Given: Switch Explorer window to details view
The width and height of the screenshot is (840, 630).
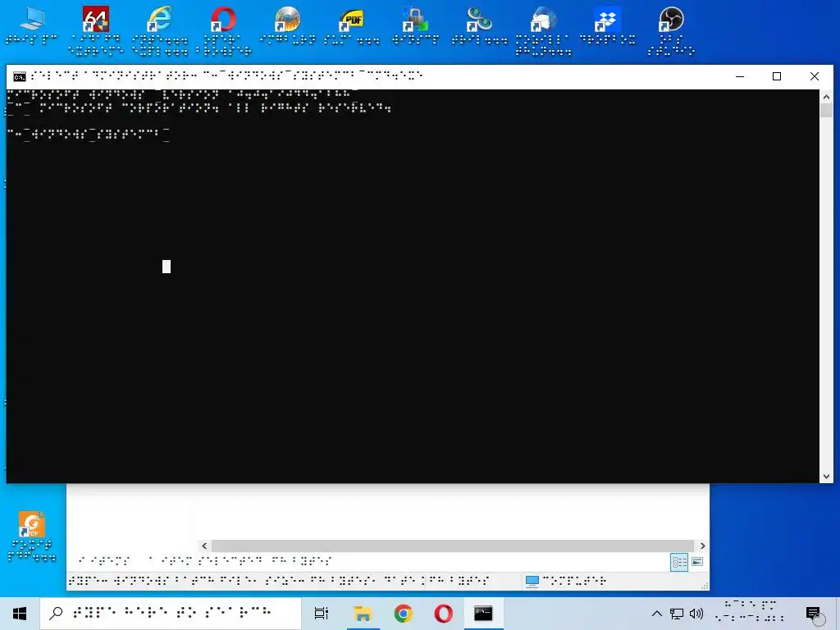Looking at the screenshot, I should (x=679, y=562).
